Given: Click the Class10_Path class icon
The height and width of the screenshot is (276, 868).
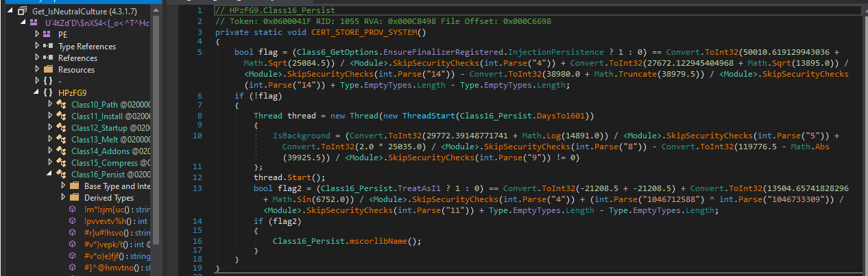Looking at the screenshot, I should pyautogui.click(x=61, y=104).
